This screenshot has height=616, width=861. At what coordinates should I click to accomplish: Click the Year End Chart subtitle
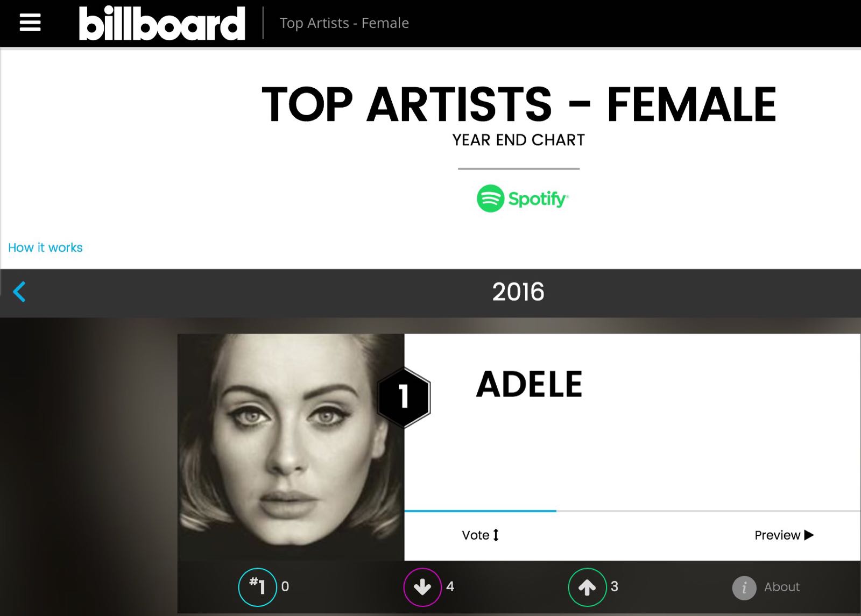click(518, 140)
